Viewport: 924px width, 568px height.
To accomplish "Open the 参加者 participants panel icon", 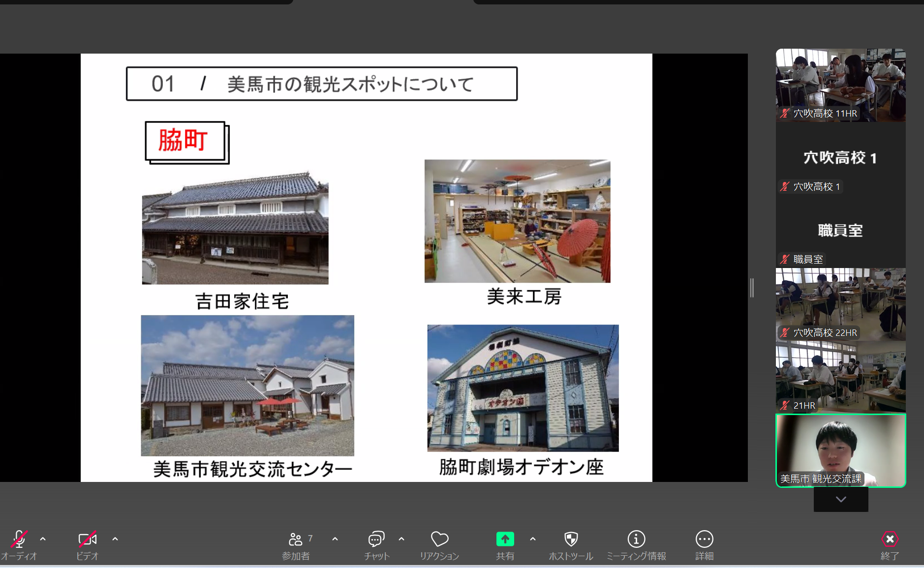I will pyautogui.click(x=296, y=539).
